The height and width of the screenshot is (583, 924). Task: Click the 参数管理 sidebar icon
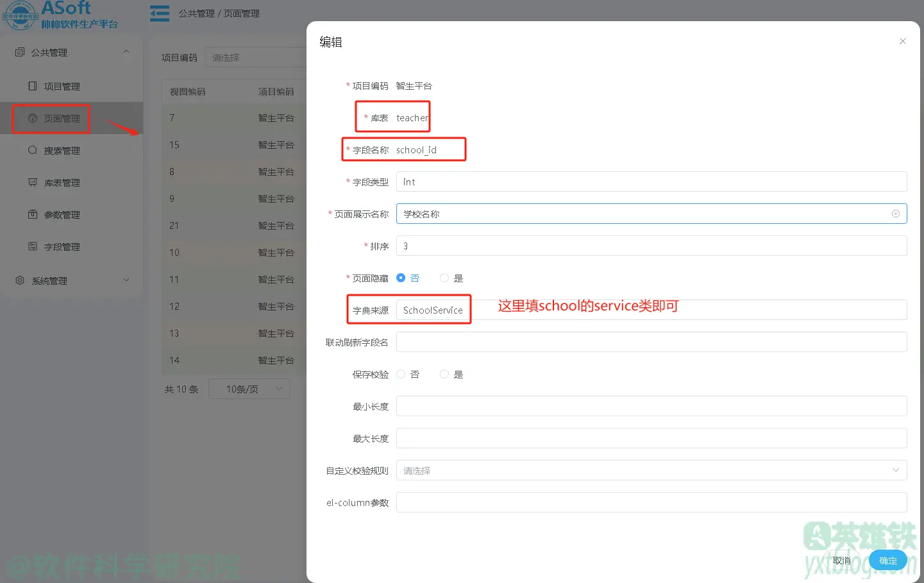[33, 214]
